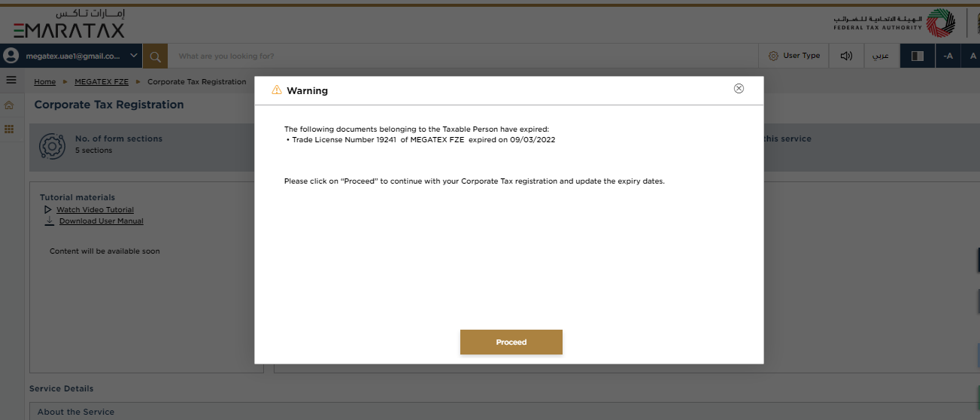Toggle the high contrast mode icon
980x420 pixels.
tap(917, 56)
